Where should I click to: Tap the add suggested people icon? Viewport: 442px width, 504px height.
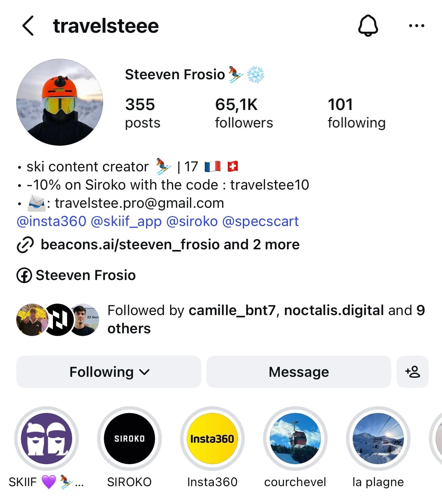[412, 372]
